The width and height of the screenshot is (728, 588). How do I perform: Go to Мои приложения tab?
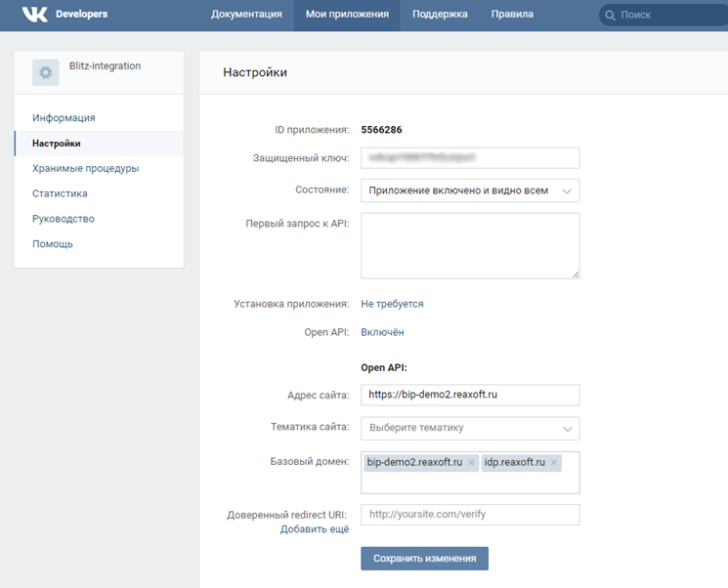347,15
